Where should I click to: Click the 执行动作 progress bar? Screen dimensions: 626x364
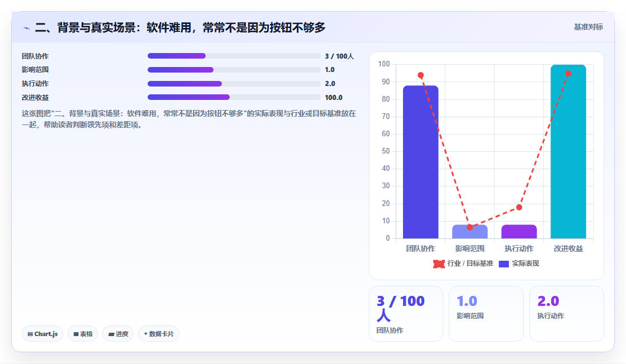coord(234,84)
